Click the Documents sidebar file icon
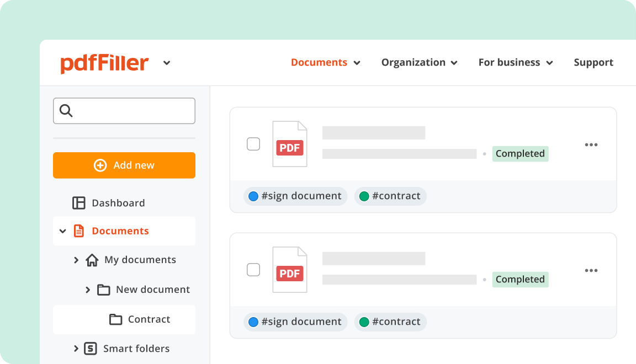The image size is (636, 364). (x=78, y=231)
